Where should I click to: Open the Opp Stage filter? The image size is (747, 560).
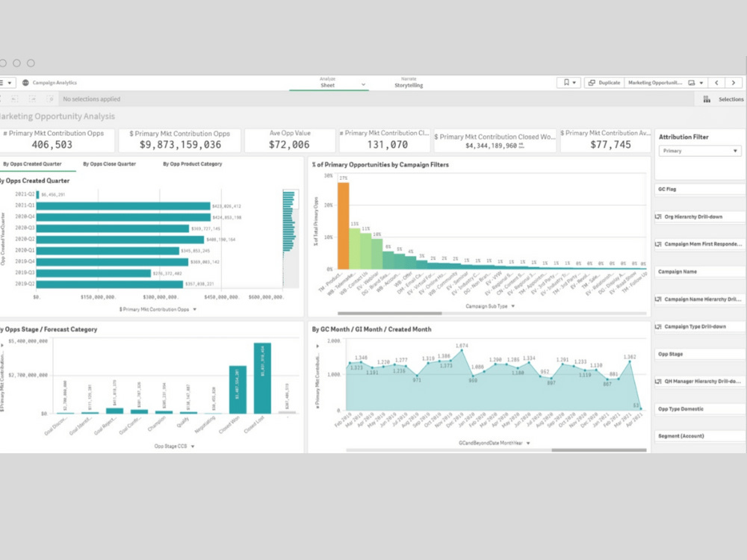click(699, 354)
